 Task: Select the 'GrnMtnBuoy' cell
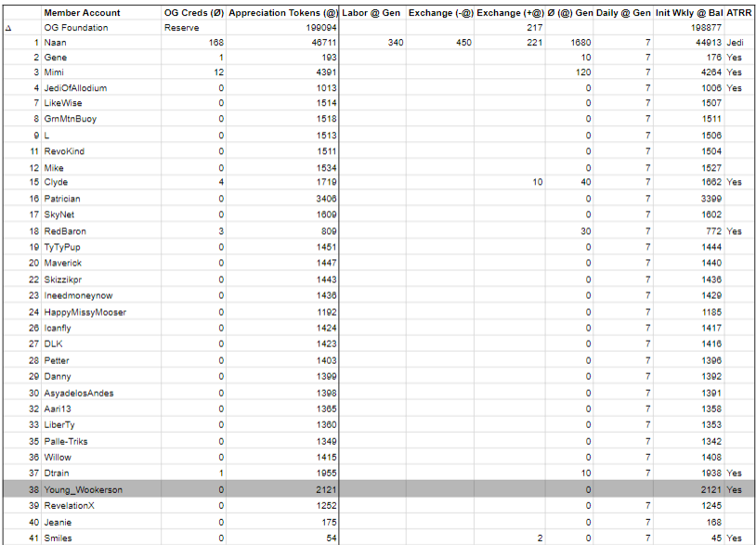tap(71, 119)
